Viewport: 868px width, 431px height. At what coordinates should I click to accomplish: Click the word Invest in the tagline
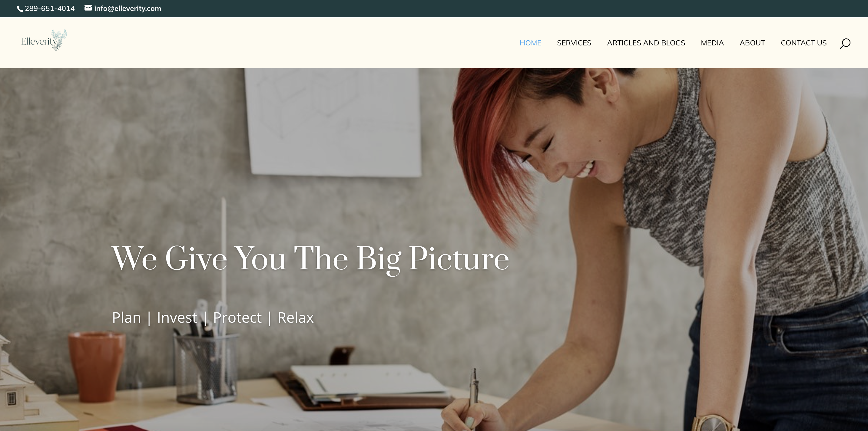click(177, 317)
